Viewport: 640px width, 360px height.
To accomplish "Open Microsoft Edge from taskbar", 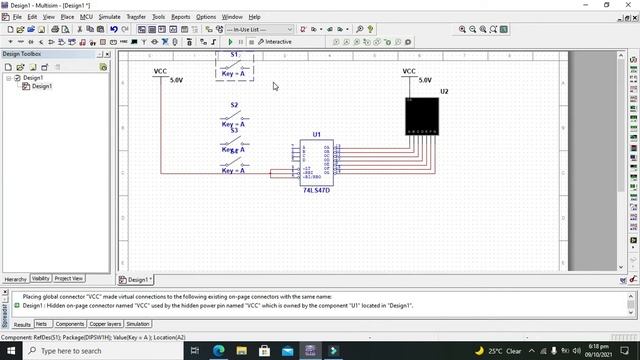I will click(219, 351).
